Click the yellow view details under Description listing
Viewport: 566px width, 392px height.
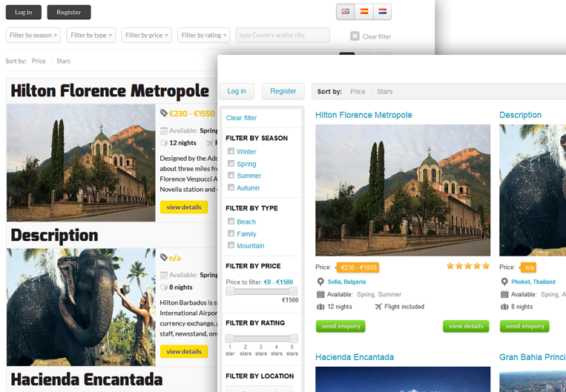[x=184, y=351]
